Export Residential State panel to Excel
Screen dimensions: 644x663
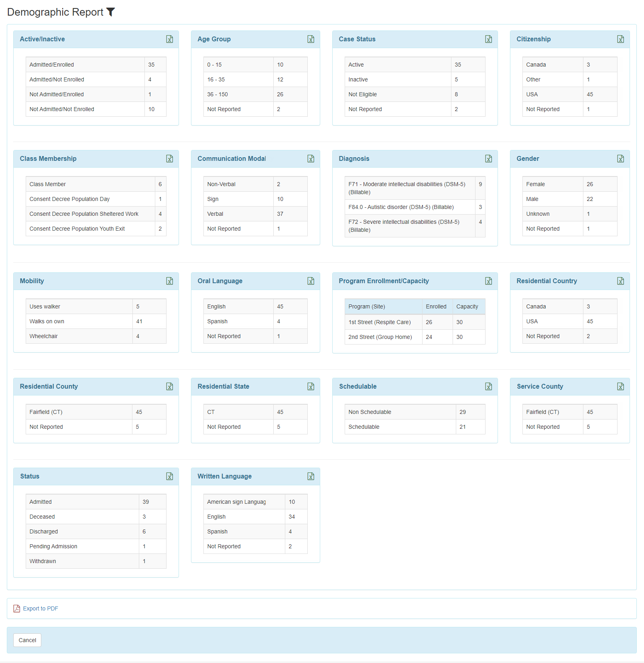(311, 387)
